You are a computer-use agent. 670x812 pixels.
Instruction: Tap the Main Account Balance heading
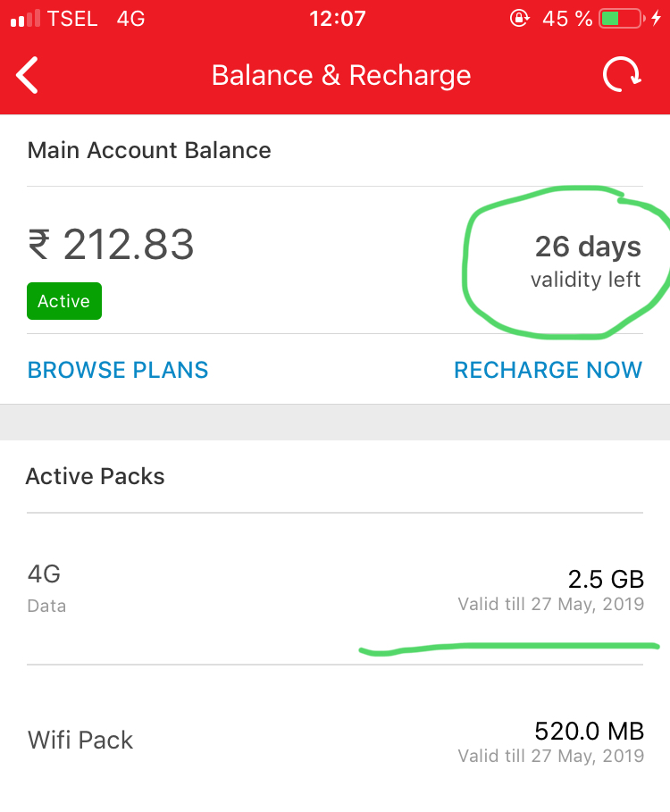tap(149, 150)
